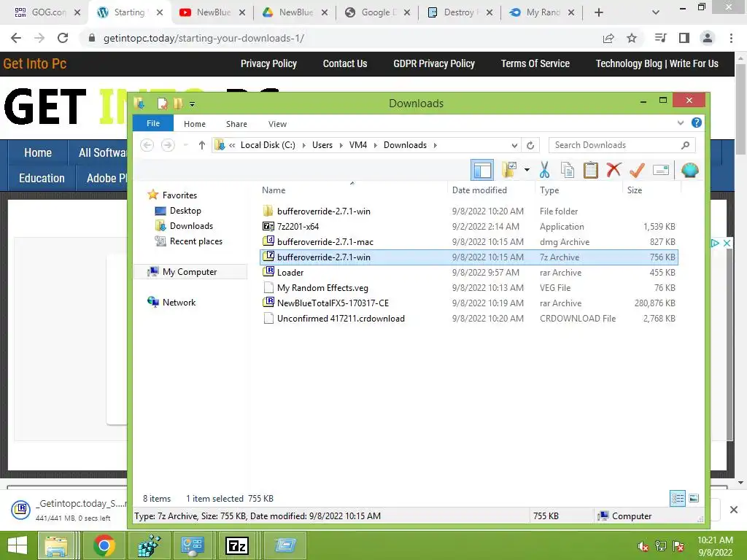
Task: Open Chrome from taskbar
Action: click(104, 545)
